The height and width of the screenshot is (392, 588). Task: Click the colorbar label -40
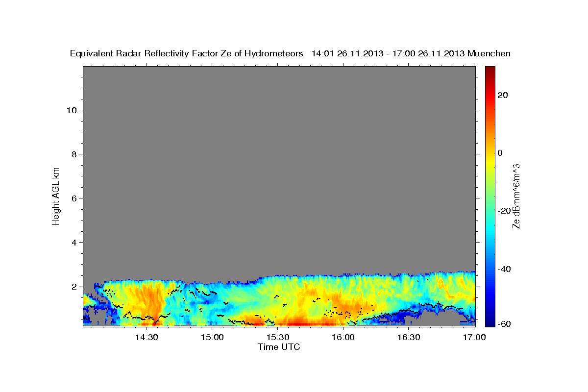(x=504, y=269)
